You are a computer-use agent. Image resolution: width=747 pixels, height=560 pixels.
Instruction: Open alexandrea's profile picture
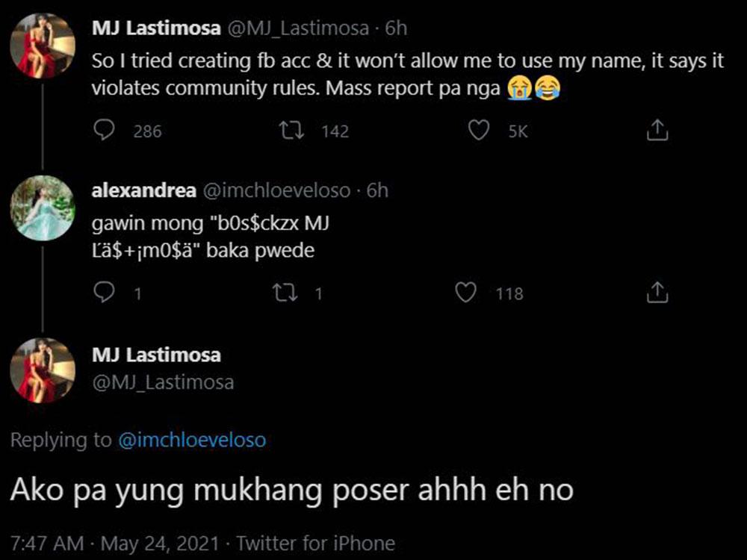[x=42, y=208]
